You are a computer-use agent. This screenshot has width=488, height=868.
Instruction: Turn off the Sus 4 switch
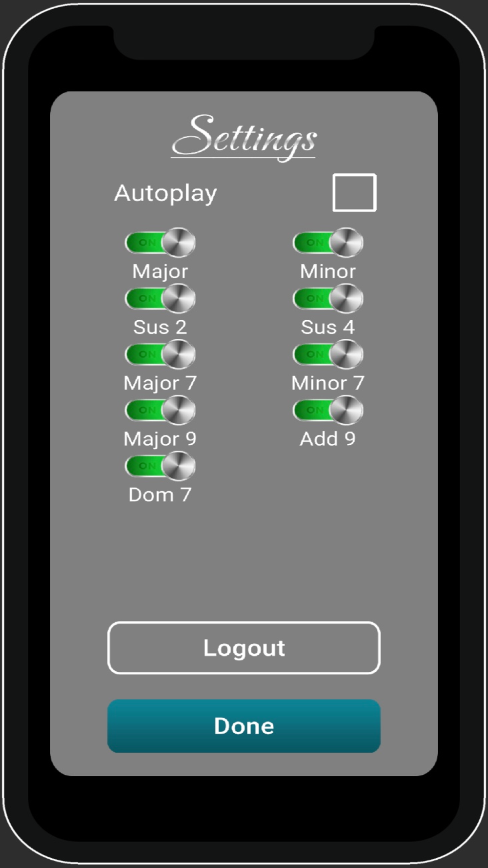coord(328,298)
